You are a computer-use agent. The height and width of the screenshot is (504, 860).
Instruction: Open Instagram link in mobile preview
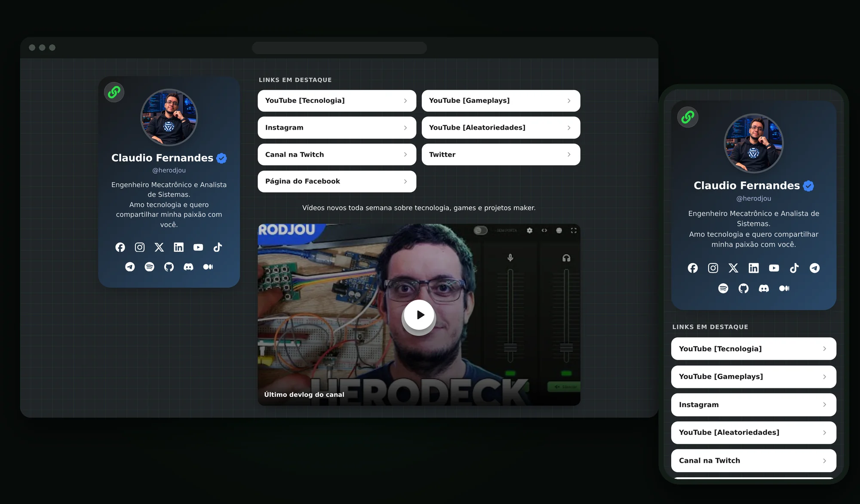[754, 405]
